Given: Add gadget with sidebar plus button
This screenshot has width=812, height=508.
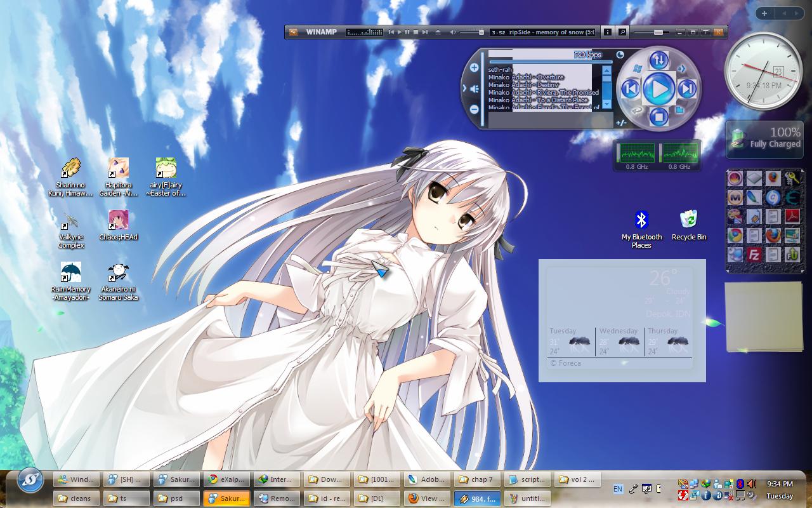Looking at the screenshot, I should click(x=764, y=13).
